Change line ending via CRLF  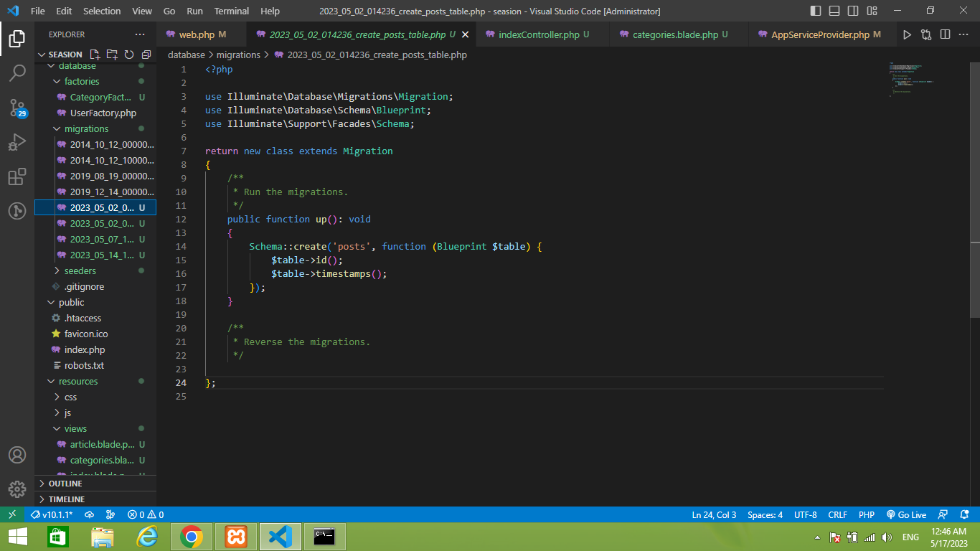click(x=837, y=514)
